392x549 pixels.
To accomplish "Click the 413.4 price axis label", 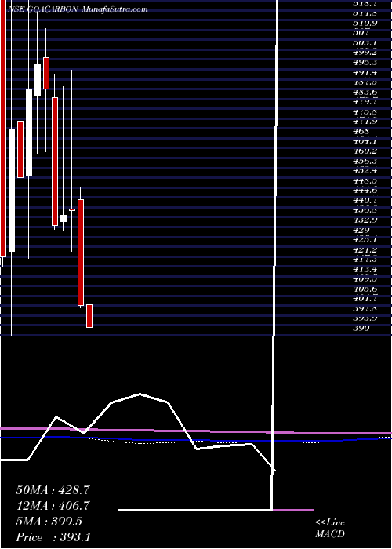I will [x=365, y=270].
